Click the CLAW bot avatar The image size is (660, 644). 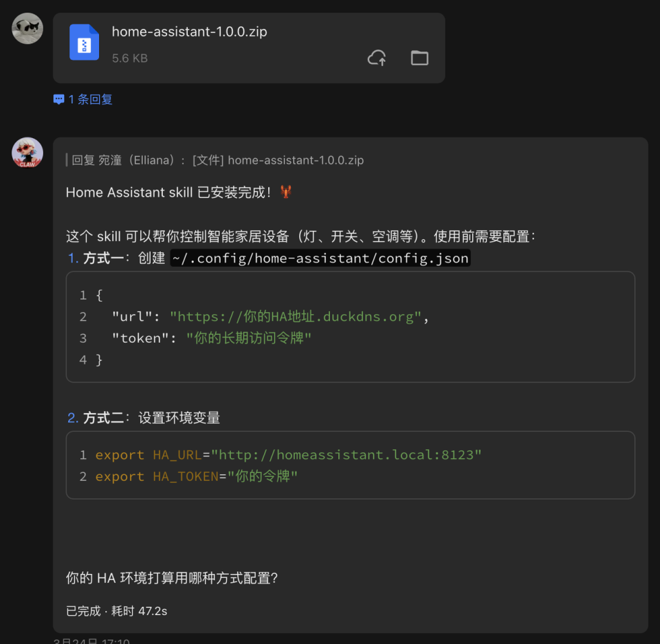tap(27, 153)
